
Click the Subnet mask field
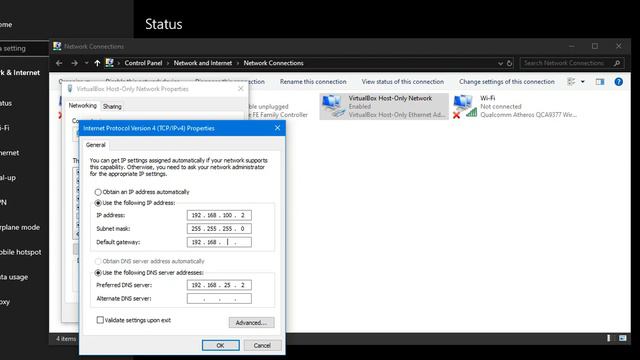coord(219,229)
